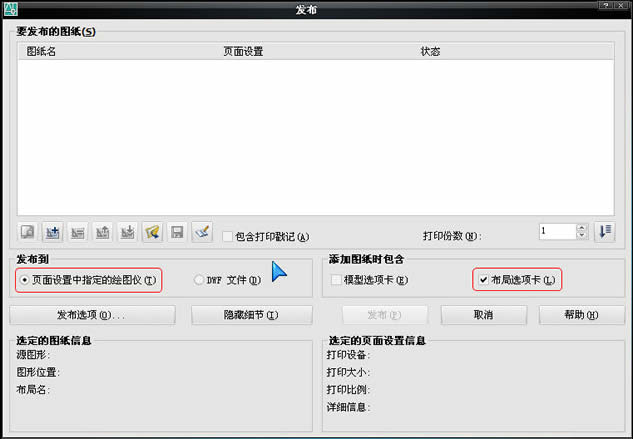Open the Plot Stamp Settings icon
The width and height of the screenshot is (633, 439).
pos(202,232)
